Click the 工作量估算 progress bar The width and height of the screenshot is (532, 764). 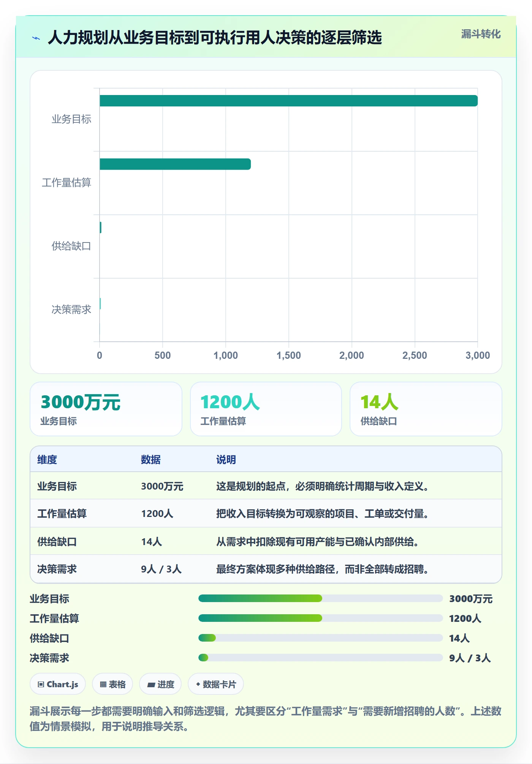[320, 618]
